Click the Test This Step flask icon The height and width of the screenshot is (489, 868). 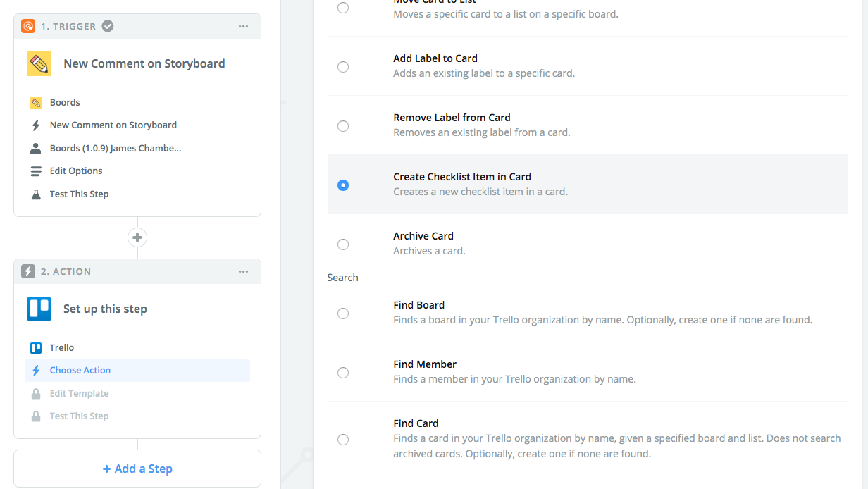coord(36,194)
